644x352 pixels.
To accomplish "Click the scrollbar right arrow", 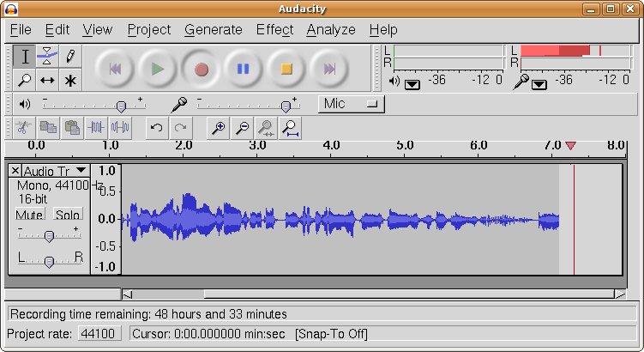I will click(620, 294).
